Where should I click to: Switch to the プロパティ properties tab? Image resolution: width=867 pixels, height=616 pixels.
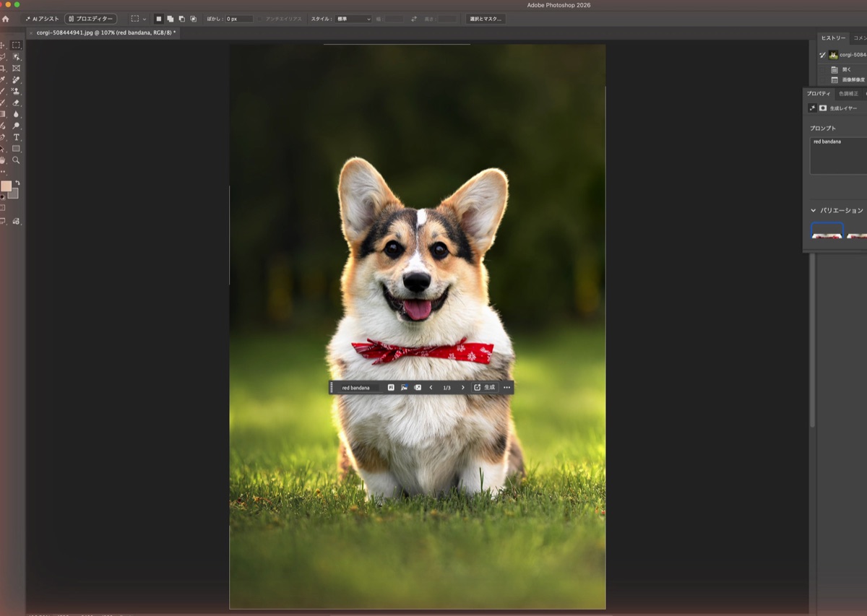pyautogui.click(x=819, y=94)
